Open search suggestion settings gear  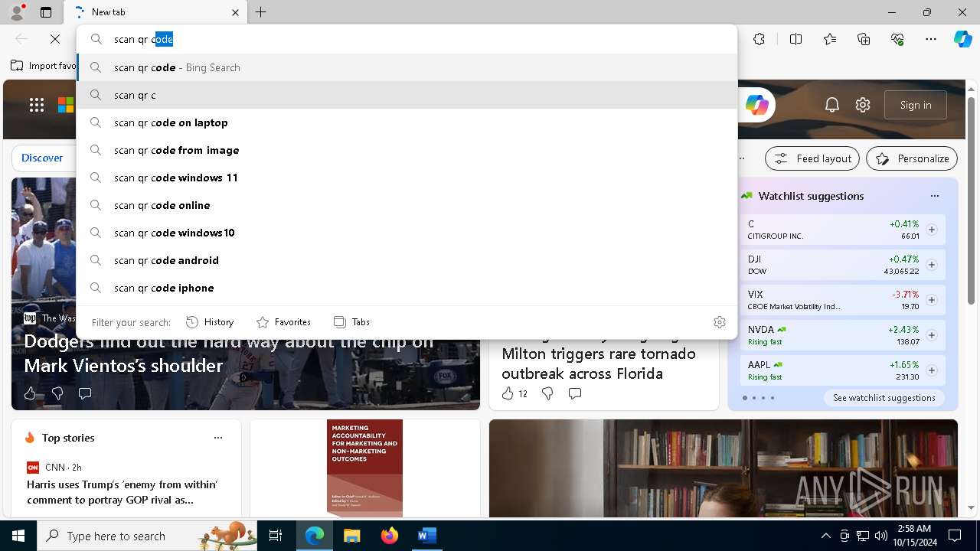tap(719, 322)
